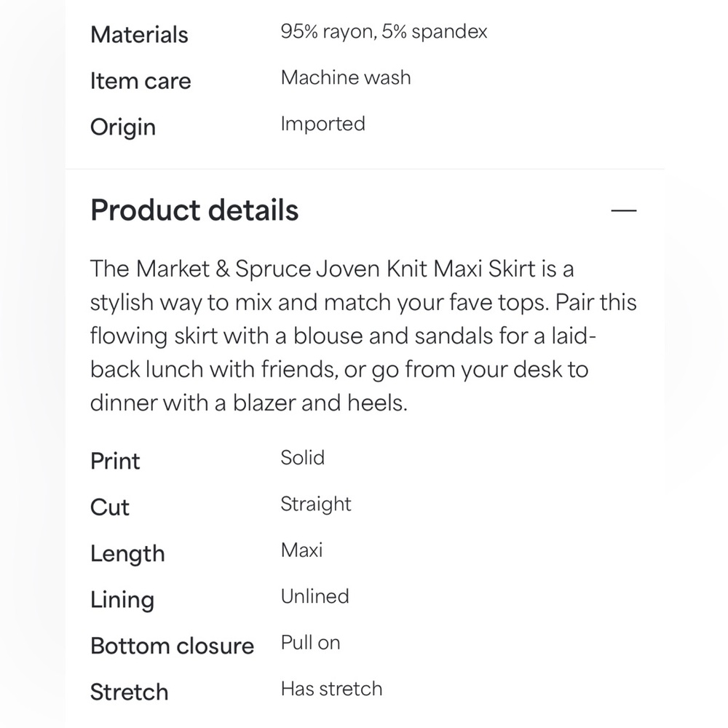Click the product description paragraph

[x=363, y=336]
